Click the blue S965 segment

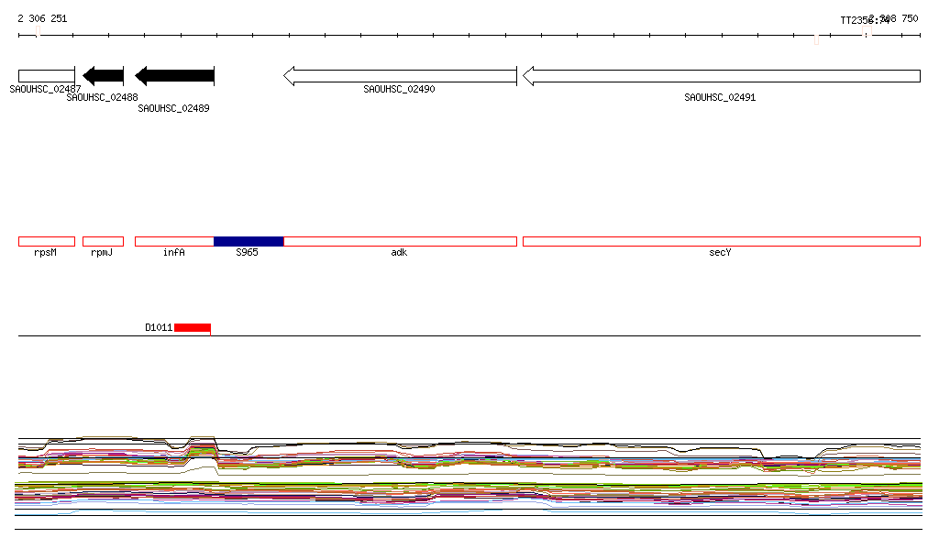(249, 241)
